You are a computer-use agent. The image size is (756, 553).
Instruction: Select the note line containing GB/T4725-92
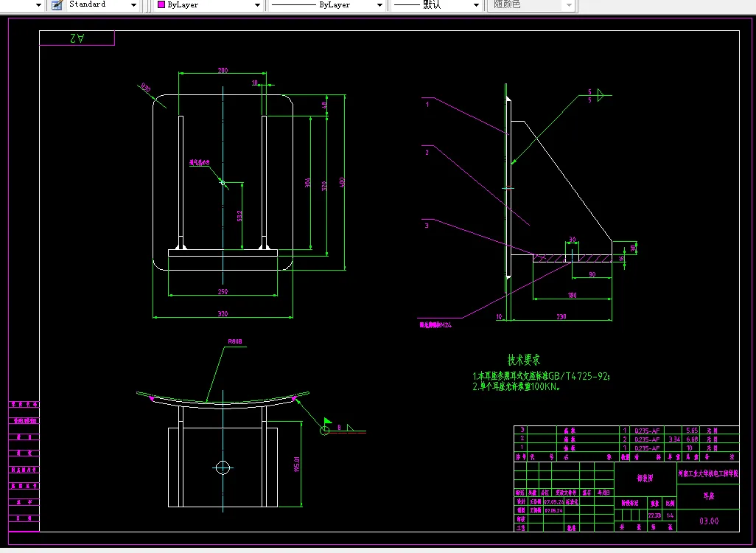tap(541, 376)
